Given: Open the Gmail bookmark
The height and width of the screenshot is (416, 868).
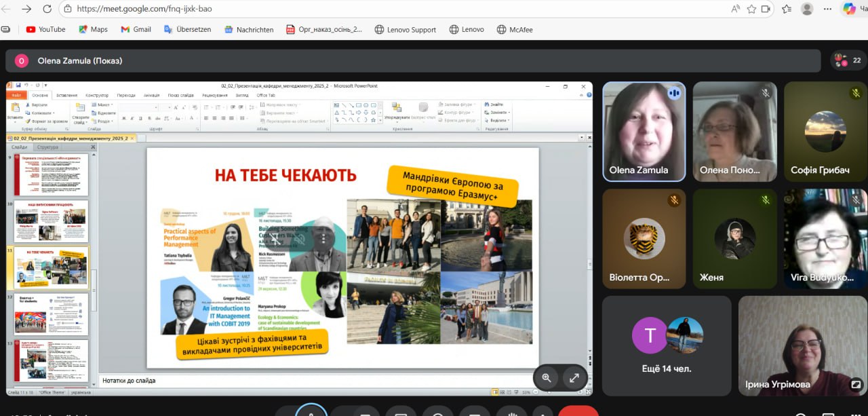Looking at the screenshot, I should pyautogui.click(x=136, y=29).
